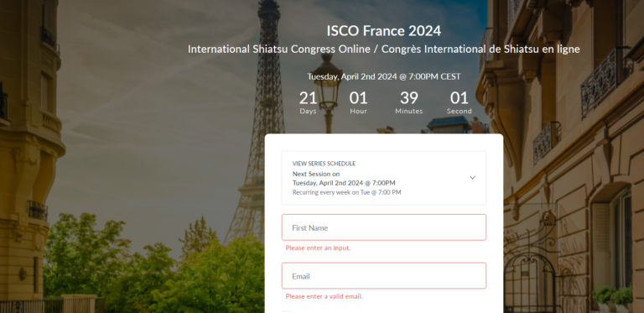Select the 01 Hour countdown counter
This screenshot has height=313, width=644.
click(358, 102)
